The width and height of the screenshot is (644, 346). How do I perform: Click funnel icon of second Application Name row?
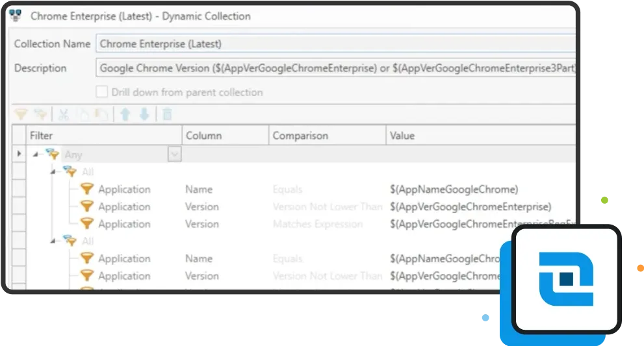tap(86, 258)
